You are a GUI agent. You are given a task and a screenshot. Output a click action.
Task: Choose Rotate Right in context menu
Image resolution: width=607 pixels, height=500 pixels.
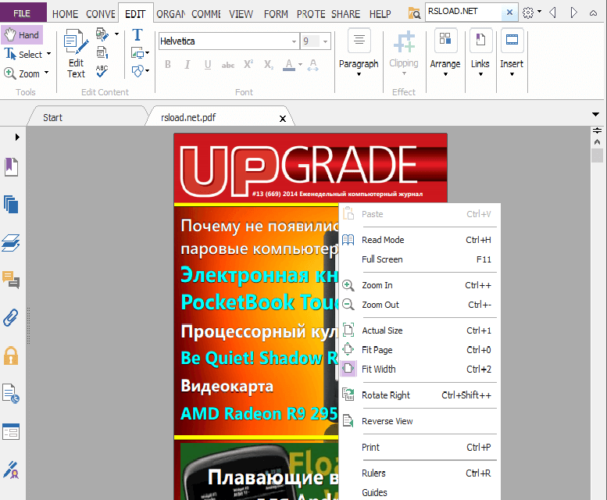[x=418, y=395]
